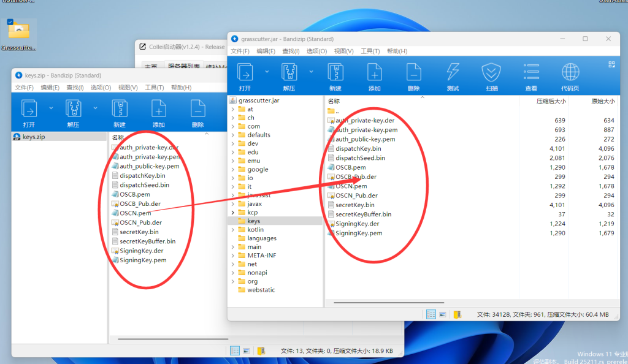Viewport: 628px width, 364px height.
Task: Open the 打开 dropdown arrow in grasscutter.jar toolbar
Action: 267,72
